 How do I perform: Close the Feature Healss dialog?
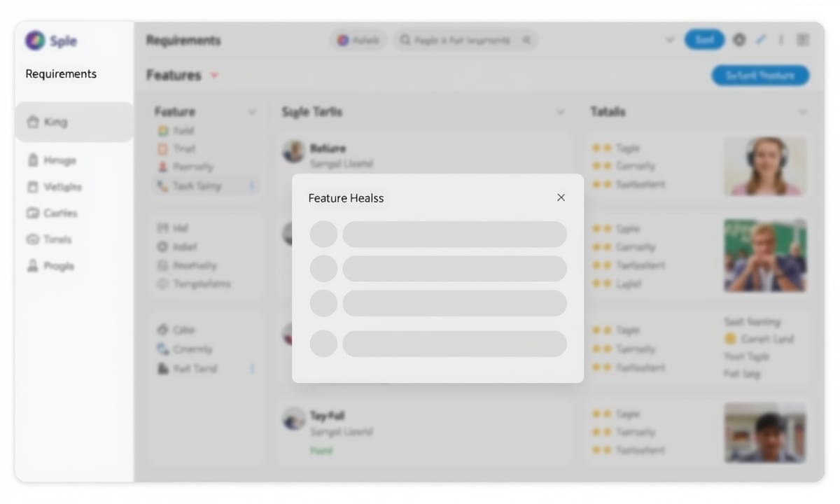(x=561, y=198)
